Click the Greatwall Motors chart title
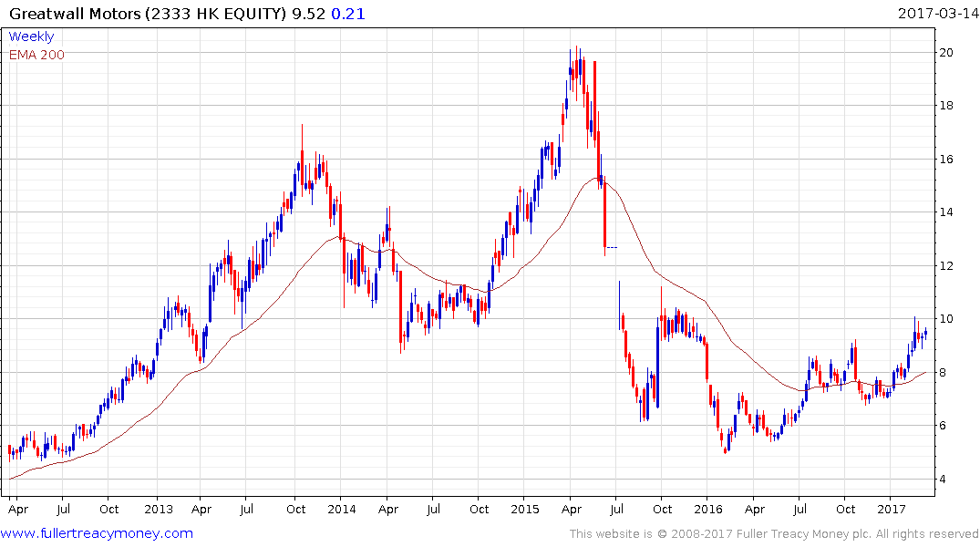980x547 pixels. tap(148, 13)
